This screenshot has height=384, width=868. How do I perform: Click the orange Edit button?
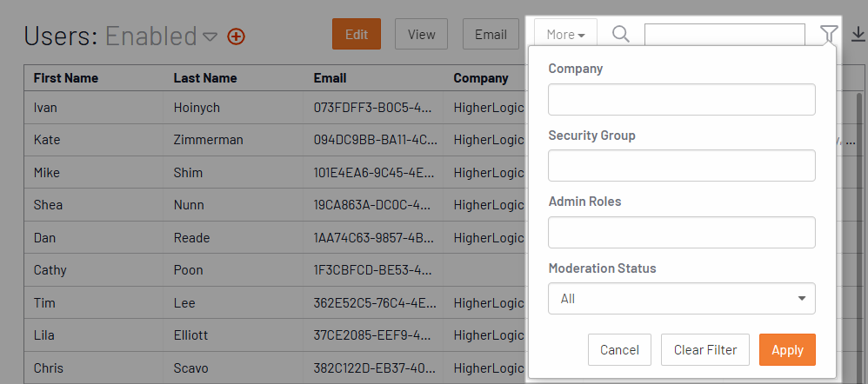click(357, 34)
